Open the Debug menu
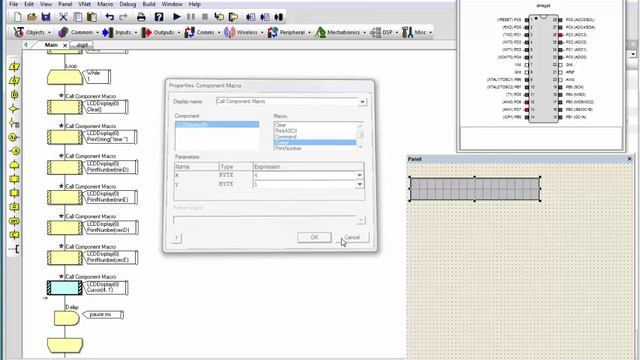Image resolution: width=640 pixels, height=360 pixels. (128, 4)
